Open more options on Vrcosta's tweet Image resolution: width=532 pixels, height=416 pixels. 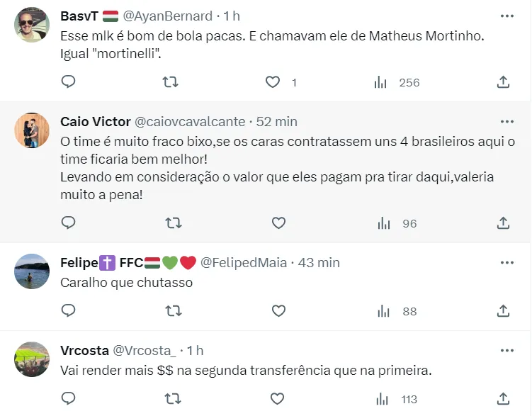tap(507, 350)
